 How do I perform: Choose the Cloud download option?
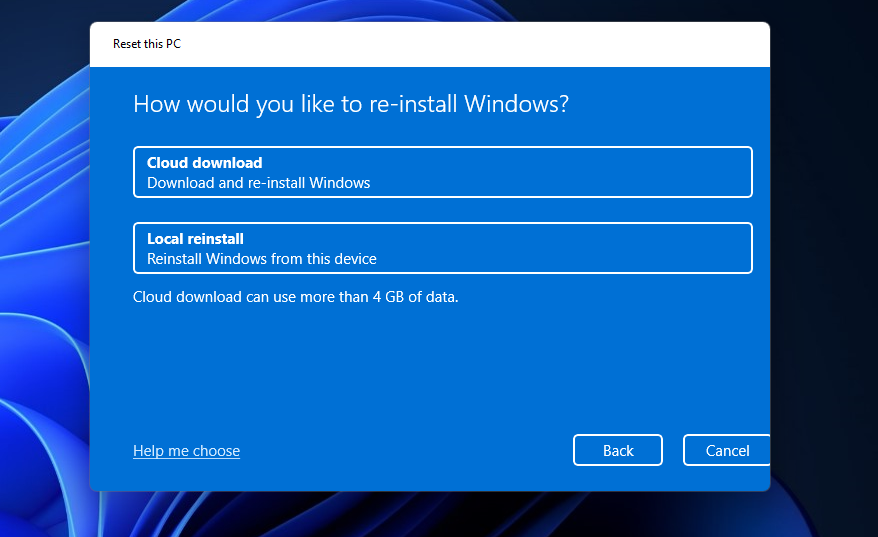pos(442,172)
